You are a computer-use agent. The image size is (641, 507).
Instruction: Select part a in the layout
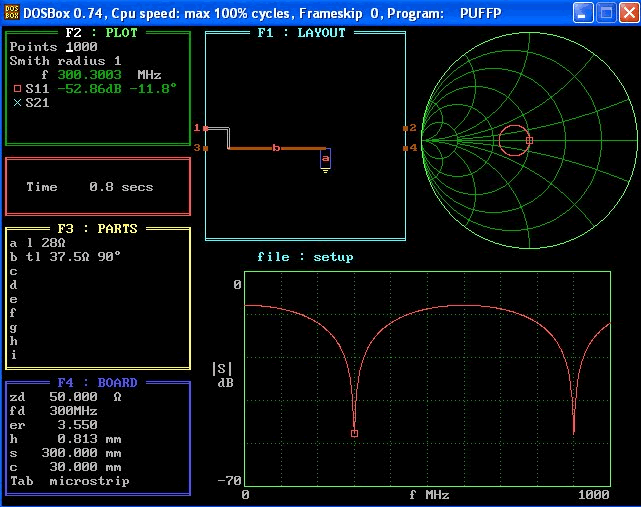tap(326, 158)
